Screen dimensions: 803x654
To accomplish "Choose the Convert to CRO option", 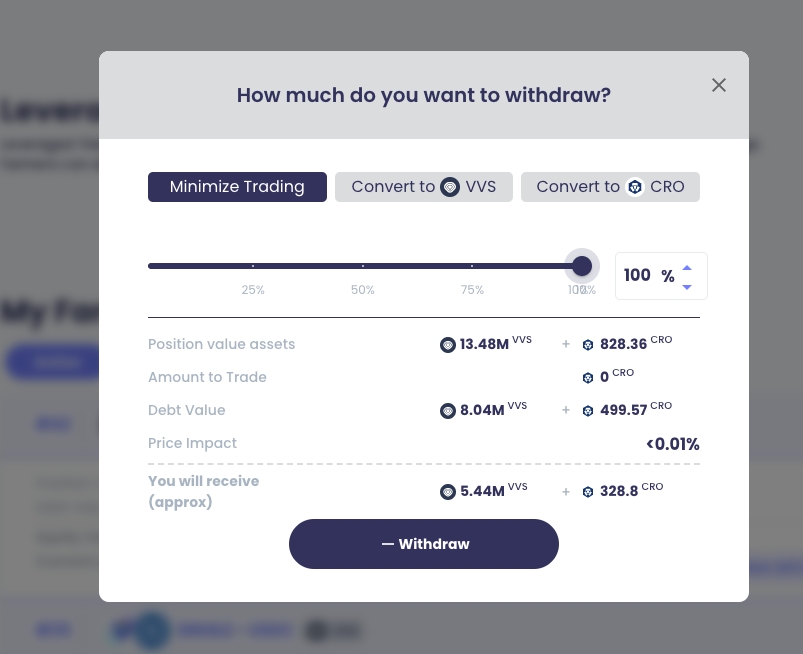I will coord(610,187).
